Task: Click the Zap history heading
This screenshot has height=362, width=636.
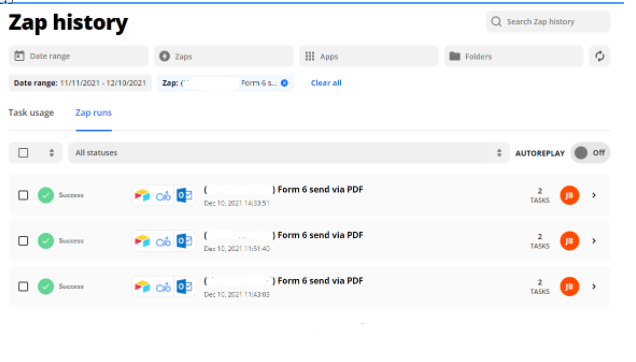Action: [x=68, y=22]
